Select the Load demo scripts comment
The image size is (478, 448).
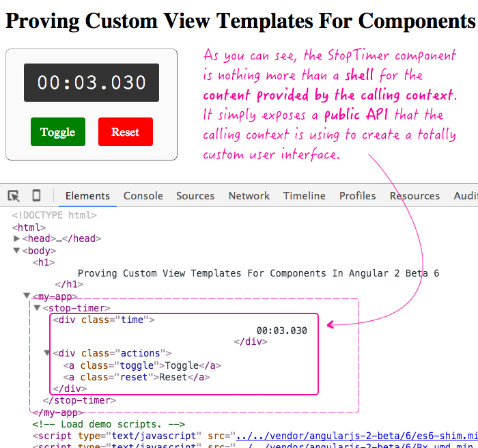tap(109, 424)
